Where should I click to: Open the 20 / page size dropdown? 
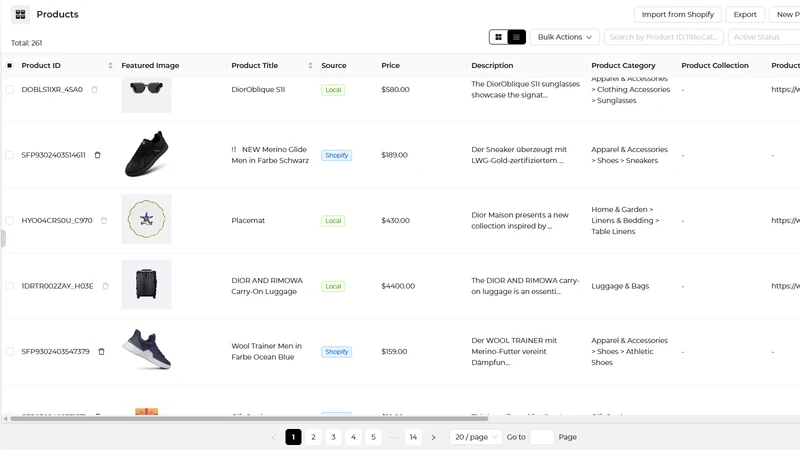click(x=476, y=437)
